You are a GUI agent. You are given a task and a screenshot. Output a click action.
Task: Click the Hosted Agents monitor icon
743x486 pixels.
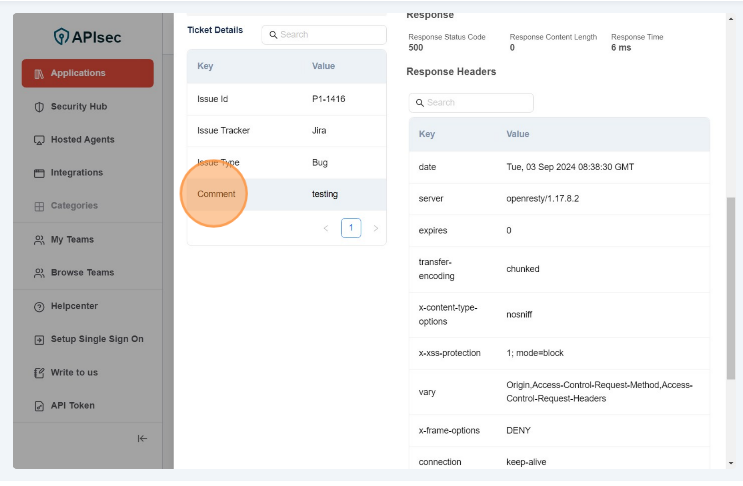39,140
